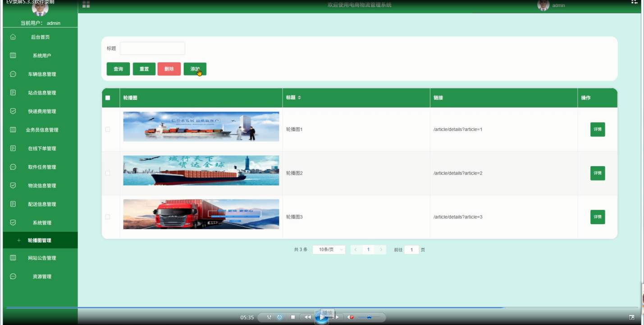Expand the 车辆信息管理 menu

click(x=40, y=74)
